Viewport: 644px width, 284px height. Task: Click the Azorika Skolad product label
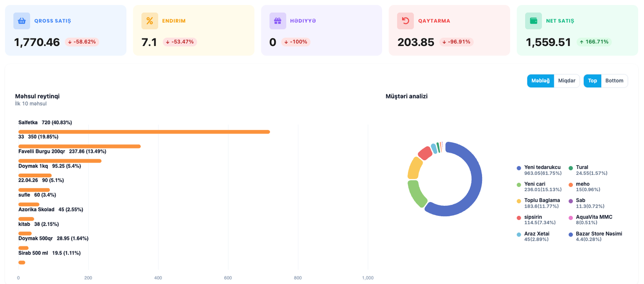[36, 209]
